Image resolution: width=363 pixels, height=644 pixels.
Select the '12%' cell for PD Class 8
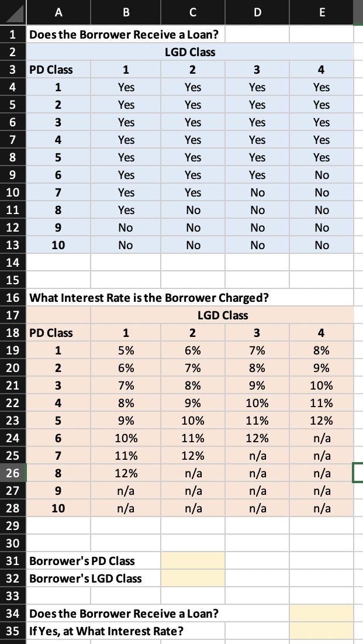[x=125, y=473]
